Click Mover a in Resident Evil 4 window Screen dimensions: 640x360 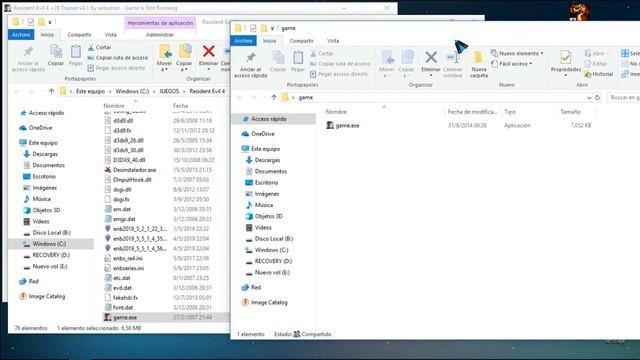(x=164, y=58)
